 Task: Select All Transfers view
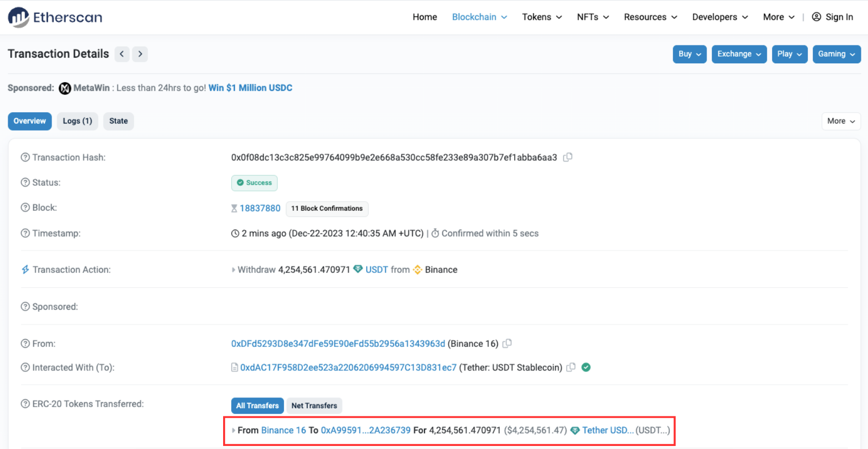257,406
